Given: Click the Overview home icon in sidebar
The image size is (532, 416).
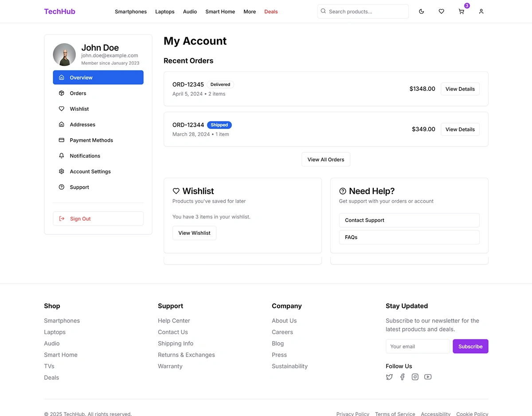Looking at the screenshot, I should pos(62,78).
